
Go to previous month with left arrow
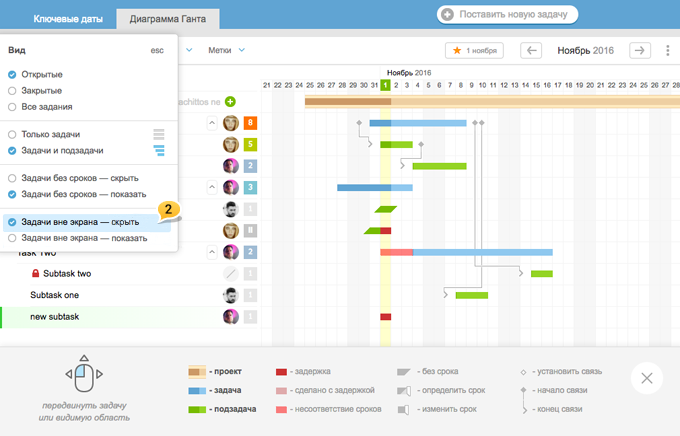click(x=532, y=50)
